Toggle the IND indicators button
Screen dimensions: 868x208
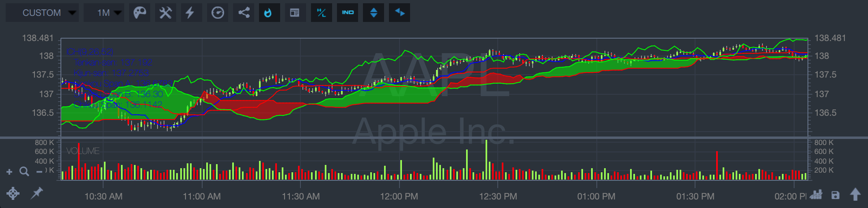point(348,13)
